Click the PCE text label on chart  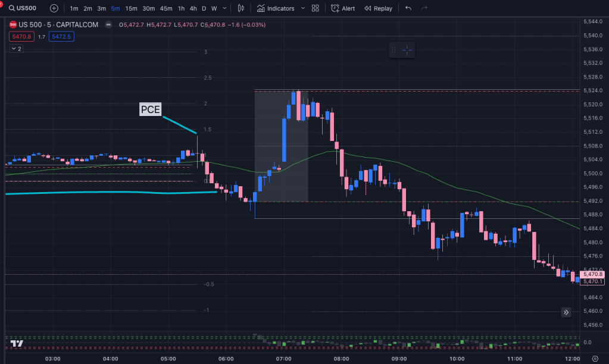(x=150, y=109)
